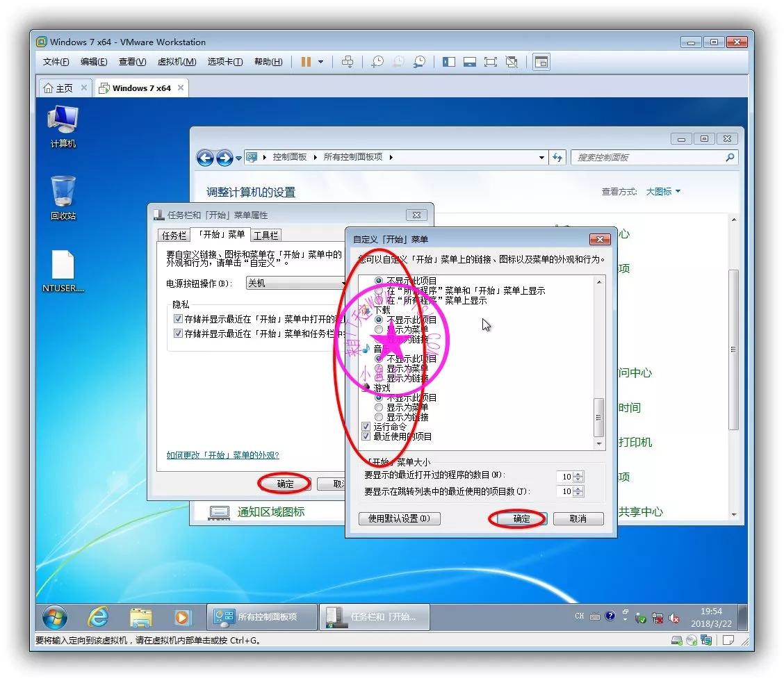Open the 大图标 view mode dropdown
The width and height of the screenshot is (784, 681).
[663, 192]
